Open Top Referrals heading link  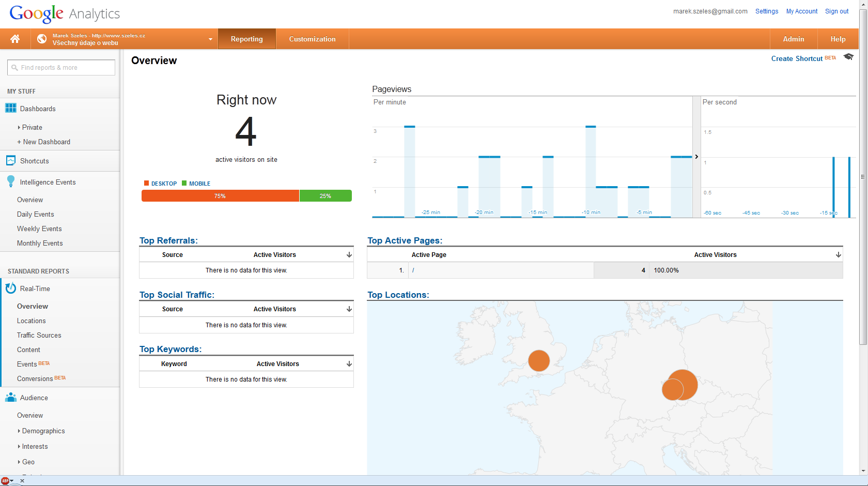pyautogui.click(x=168, y=240)
